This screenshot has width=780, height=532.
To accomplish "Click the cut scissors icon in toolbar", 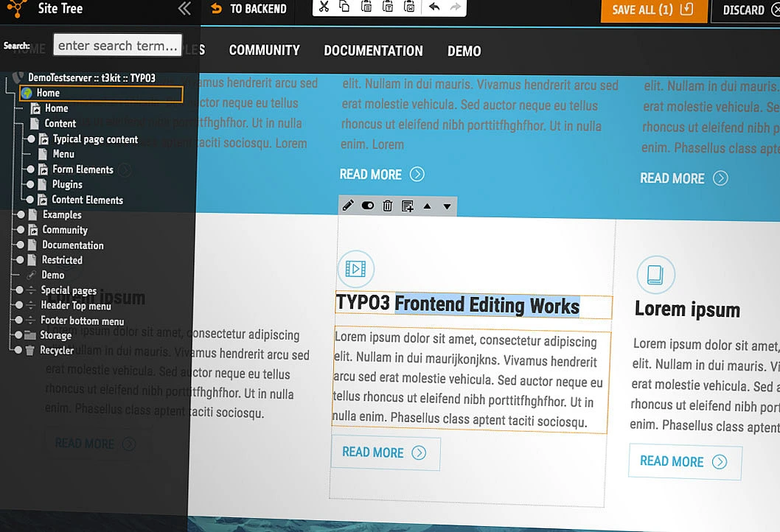I will tap(324, 7).
